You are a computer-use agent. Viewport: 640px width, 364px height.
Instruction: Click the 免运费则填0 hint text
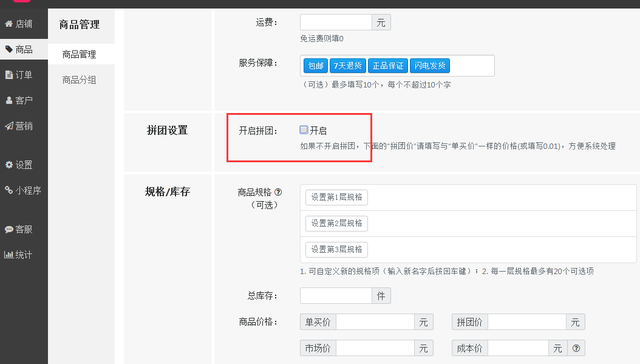coord(322,39)
